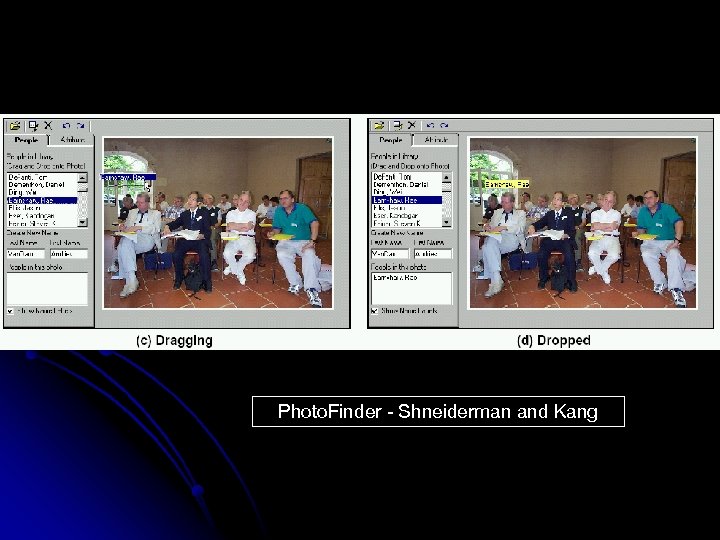Select highlighted "Earnshaw, Rae" in Dropped library list
The height and width of the screenshot is (540, 720).
coord(407,200)
